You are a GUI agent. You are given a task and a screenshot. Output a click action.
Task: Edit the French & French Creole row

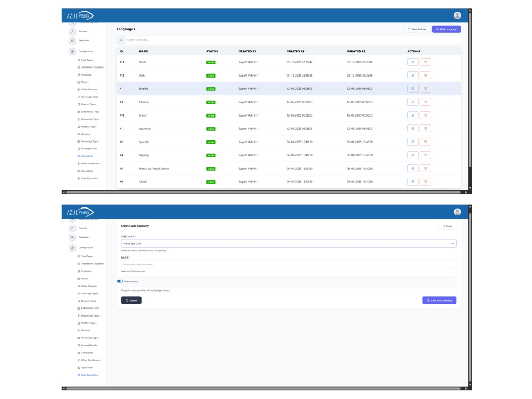[x=413, y=168]
